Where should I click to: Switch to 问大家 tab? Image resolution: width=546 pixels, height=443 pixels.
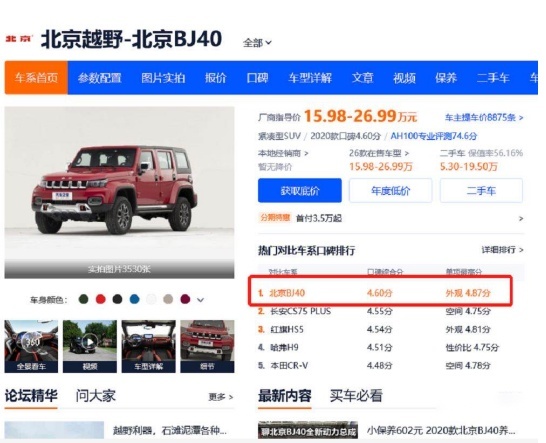pyautogui.click(x=96, y=396)
